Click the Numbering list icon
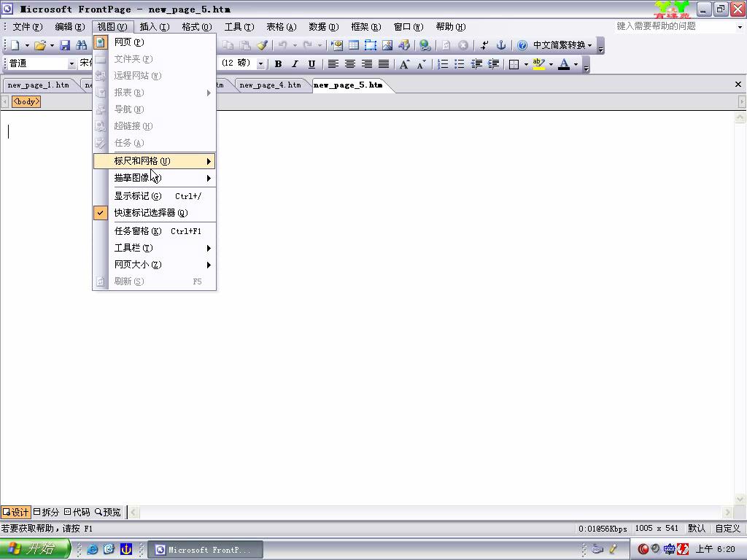Image resolution: width=747 pixels, height=560 pixels. click(x=443, y=64)
